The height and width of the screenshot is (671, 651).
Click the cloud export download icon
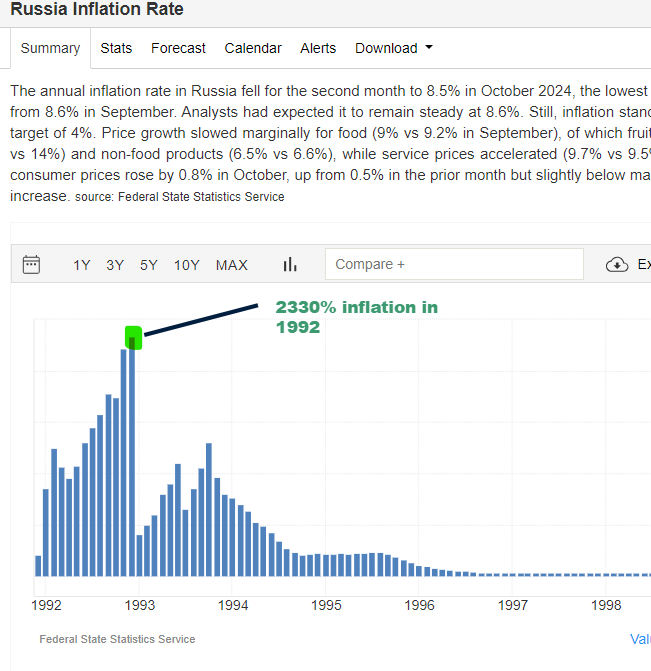617,265
